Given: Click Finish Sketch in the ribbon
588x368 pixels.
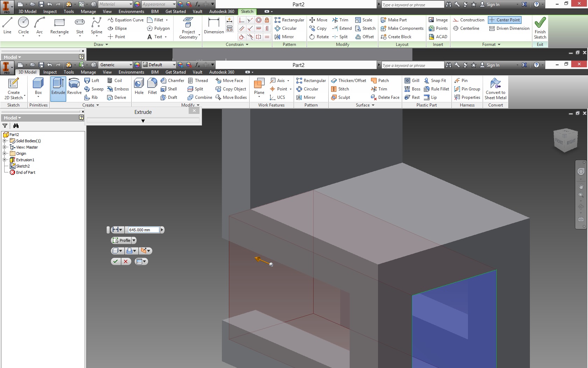Looking at the screenshot, I should click(x=540, y=28).
